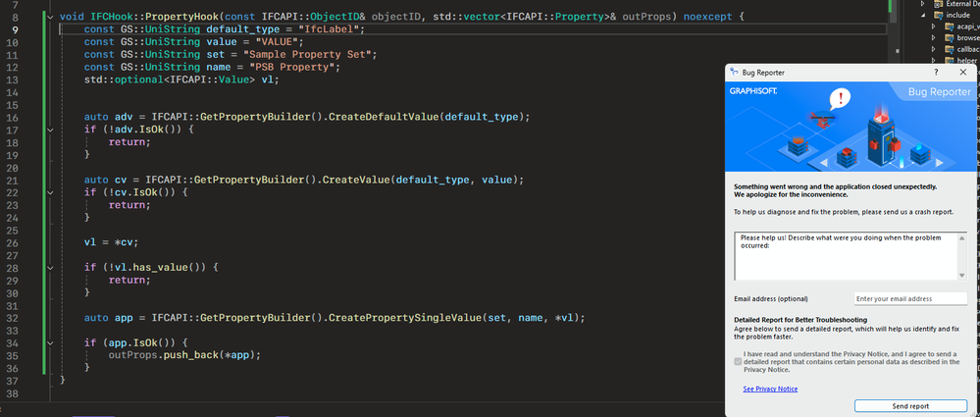
Task: Click line number 32 in the gutter
Action: coord(12,318)
